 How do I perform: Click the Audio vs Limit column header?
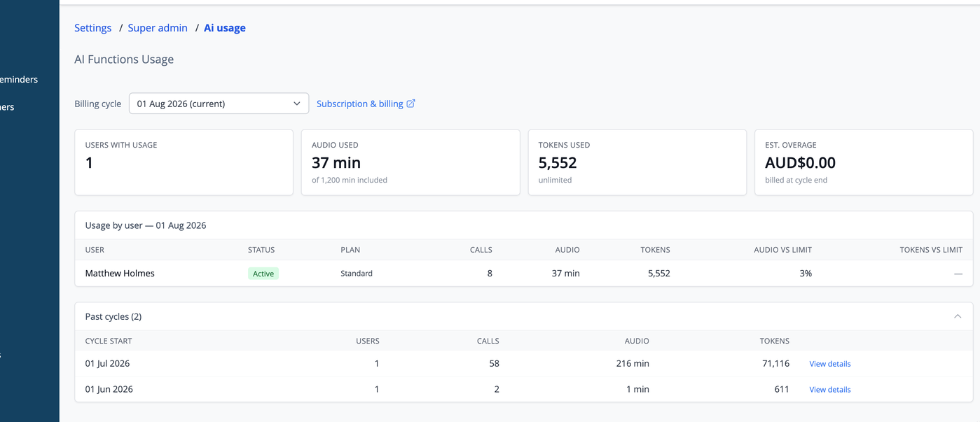click(x=782, y=250)
